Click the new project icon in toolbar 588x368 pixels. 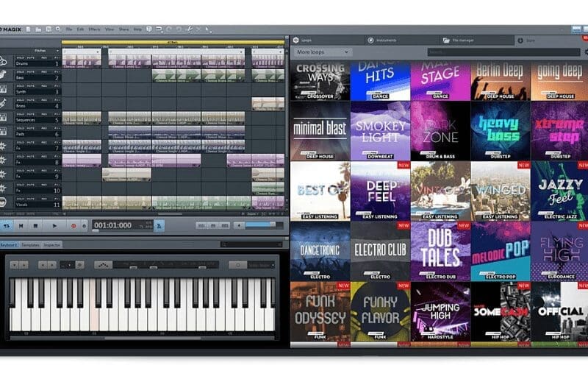pyautogui.click(x=28, y=29)
